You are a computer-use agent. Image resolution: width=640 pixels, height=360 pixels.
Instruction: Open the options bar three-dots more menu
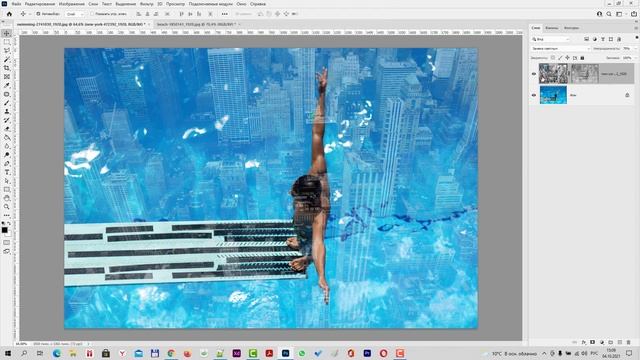tap(224, 14)
